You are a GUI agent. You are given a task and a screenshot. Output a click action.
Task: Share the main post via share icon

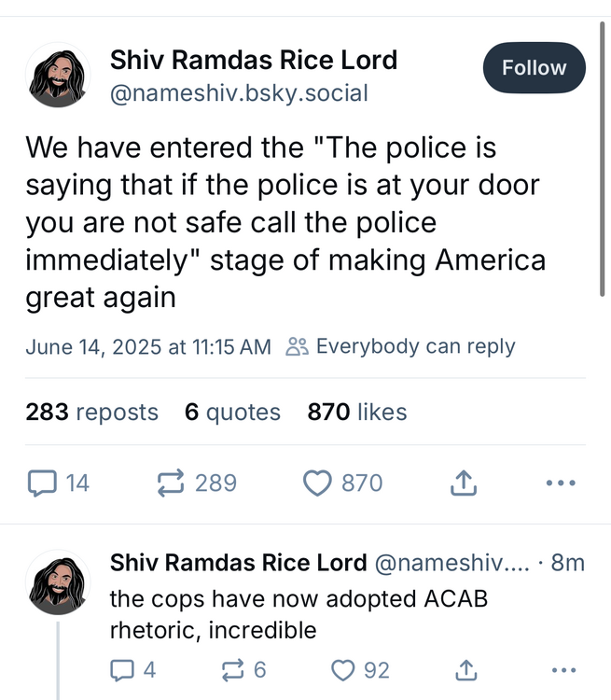point(462,483)
